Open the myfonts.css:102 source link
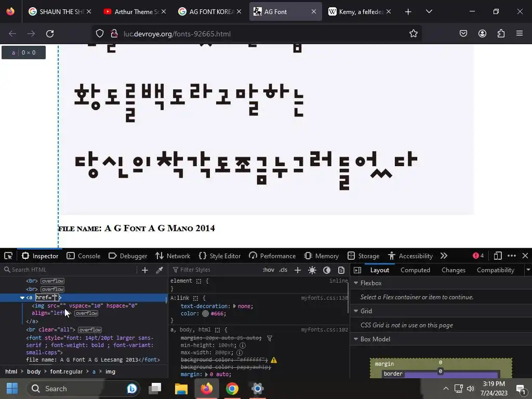This screenshot has width=532, height=399. [324, 330]
